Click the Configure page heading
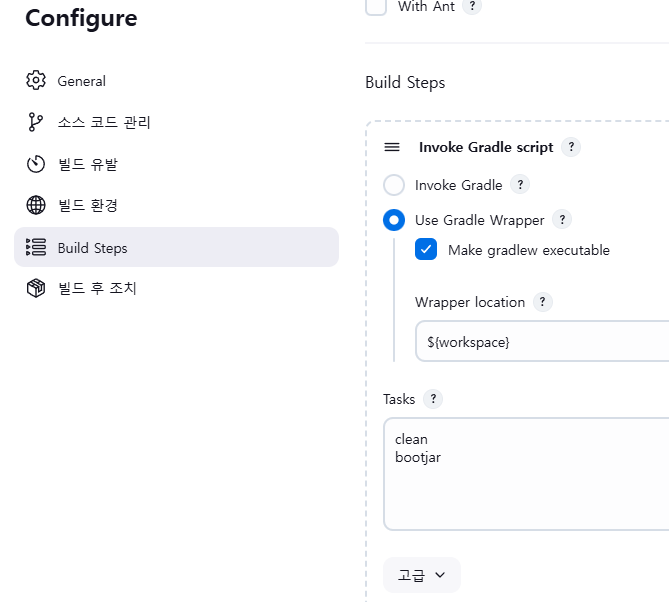Image resolution: width=669 pixels, height=602 pixels. point(81,18)
